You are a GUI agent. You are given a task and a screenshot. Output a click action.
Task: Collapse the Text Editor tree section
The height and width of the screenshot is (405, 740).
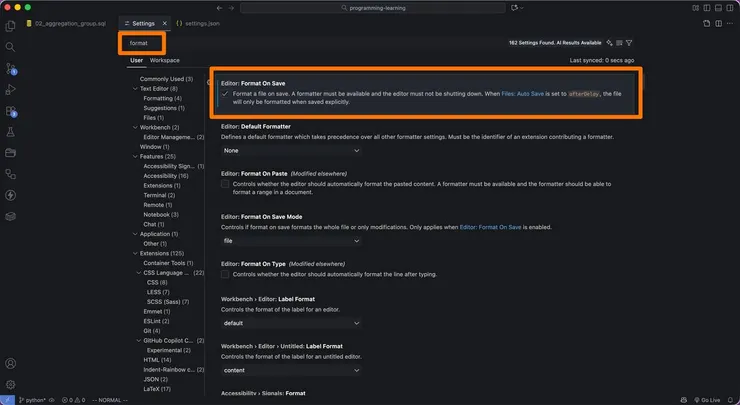tap(135, 89)
